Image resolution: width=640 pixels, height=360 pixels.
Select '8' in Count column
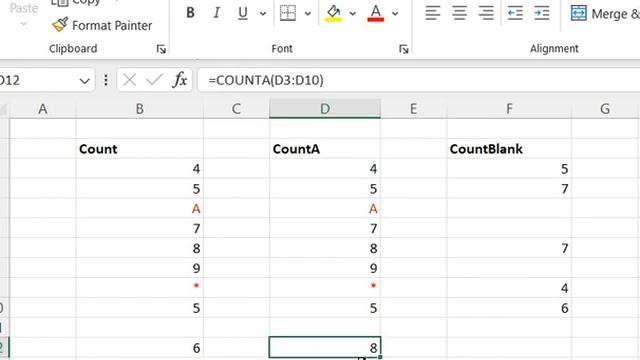140,248
